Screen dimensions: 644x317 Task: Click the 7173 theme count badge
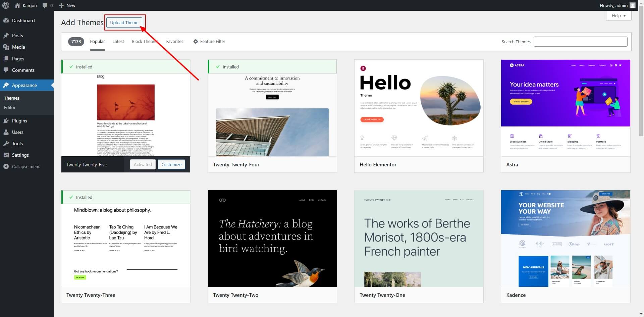click(76, 42)
